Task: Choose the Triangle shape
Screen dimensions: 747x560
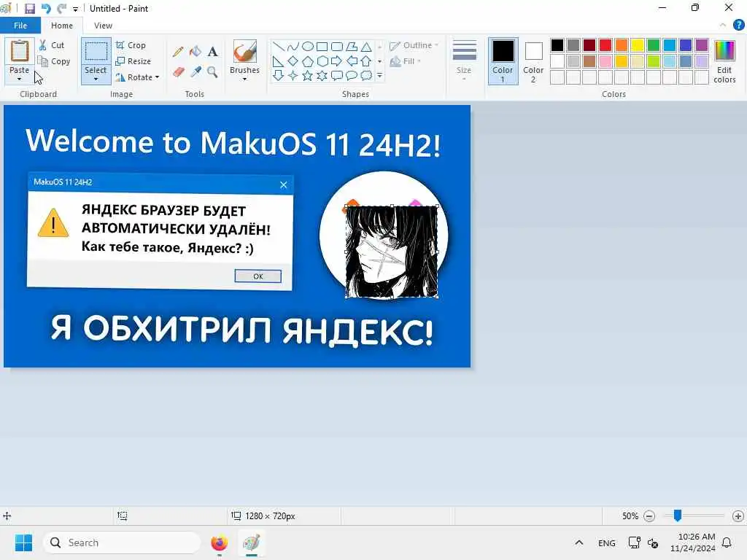Action: pos(366,46)
